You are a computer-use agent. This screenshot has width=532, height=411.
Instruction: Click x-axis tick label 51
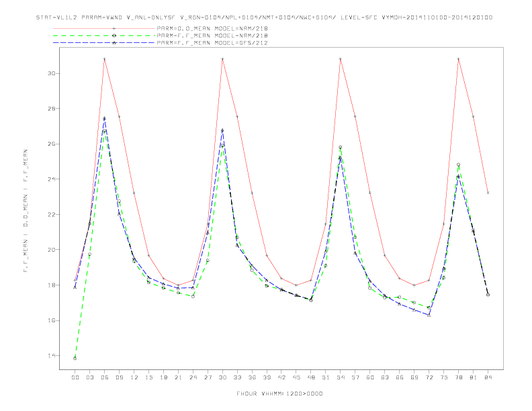point(326,377)
